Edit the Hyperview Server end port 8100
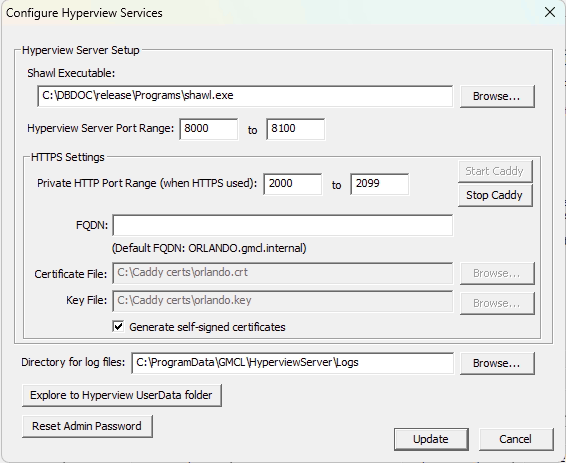This screenshot has width=566, height=463. point(295,129)
